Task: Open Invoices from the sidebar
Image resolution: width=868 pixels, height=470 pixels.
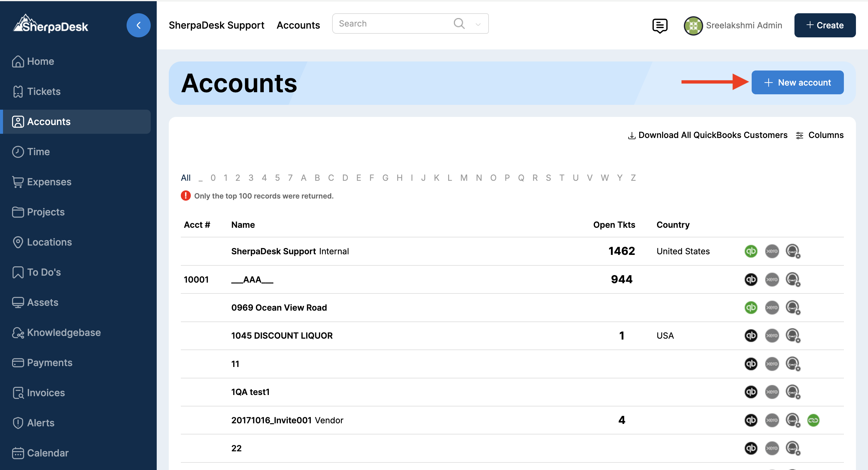Action: click(46, 393)
